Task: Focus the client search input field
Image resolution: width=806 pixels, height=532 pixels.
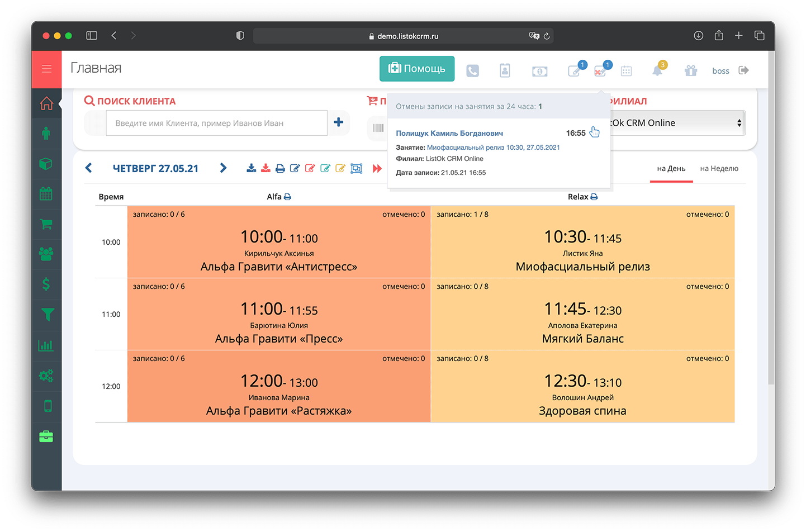Action: pyautogui.click(x=216, y=123)
